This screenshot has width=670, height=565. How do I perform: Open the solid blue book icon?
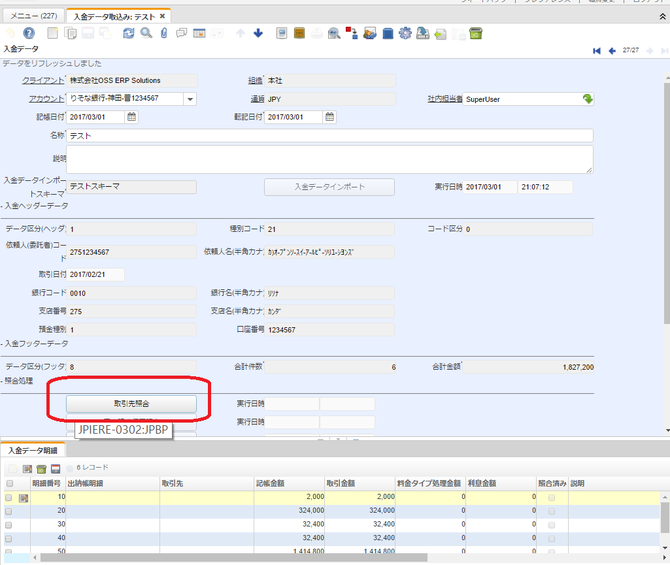tap(388, 33)
